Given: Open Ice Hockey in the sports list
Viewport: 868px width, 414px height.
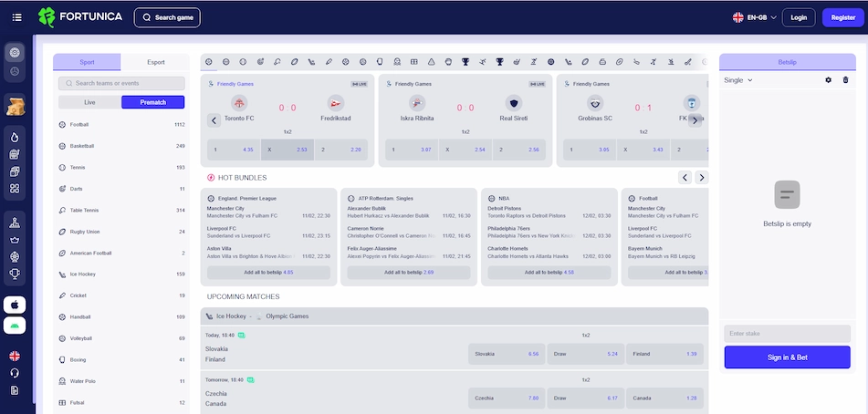Looking at the screenshot, I should point(121,274).
